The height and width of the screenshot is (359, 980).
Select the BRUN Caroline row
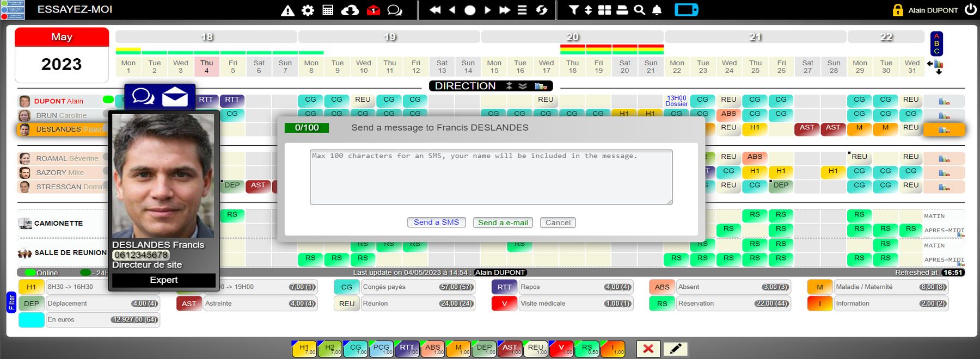(61, 115)
